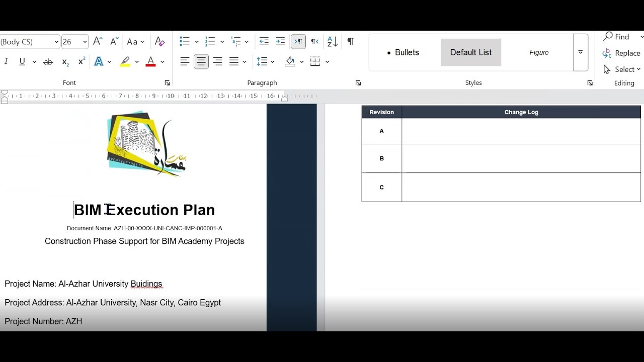
Task: Apply the Figure style
Action: [539, 52]
